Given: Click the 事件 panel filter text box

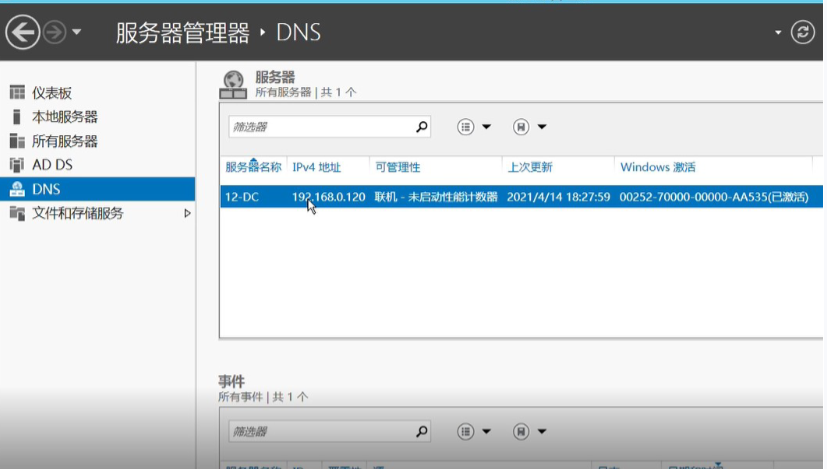Looking at the screenshot, I should (x=320, y=432).
